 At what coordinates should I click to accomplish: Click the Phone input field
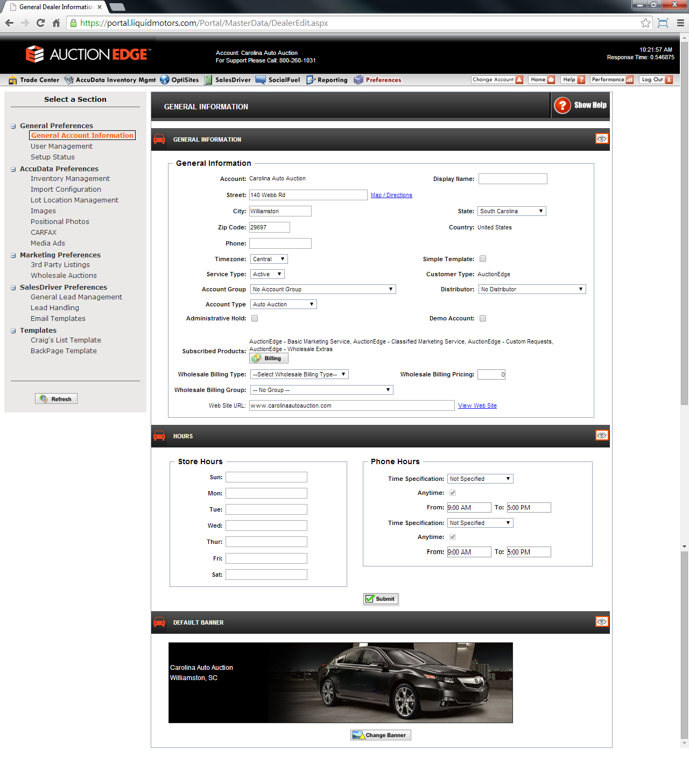[x=280, y=243]
